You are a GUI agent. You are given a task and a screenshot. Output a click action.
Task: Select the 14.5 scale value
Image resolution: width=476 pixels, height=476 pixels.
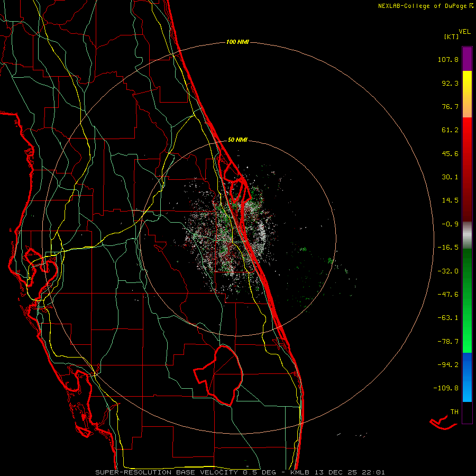coord(450,200)
